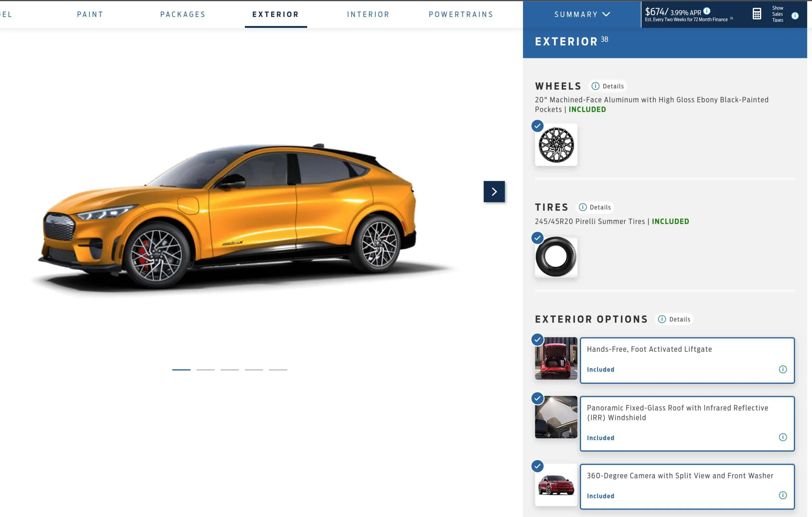Click the liftgate option thumbnail
812x517 pixels.
click(556, 358)
